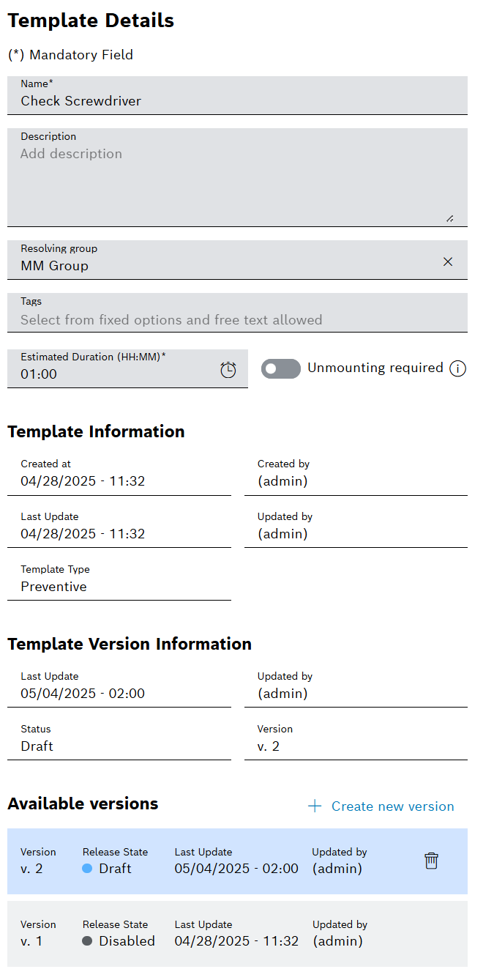Click the Template Details heading
Screen dimensions: 494x980
[91, 21]
